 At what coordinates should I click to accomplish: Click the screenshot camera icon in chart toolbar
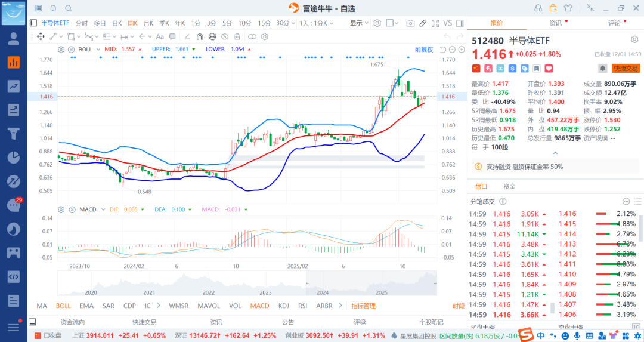(x=410, y=23)
